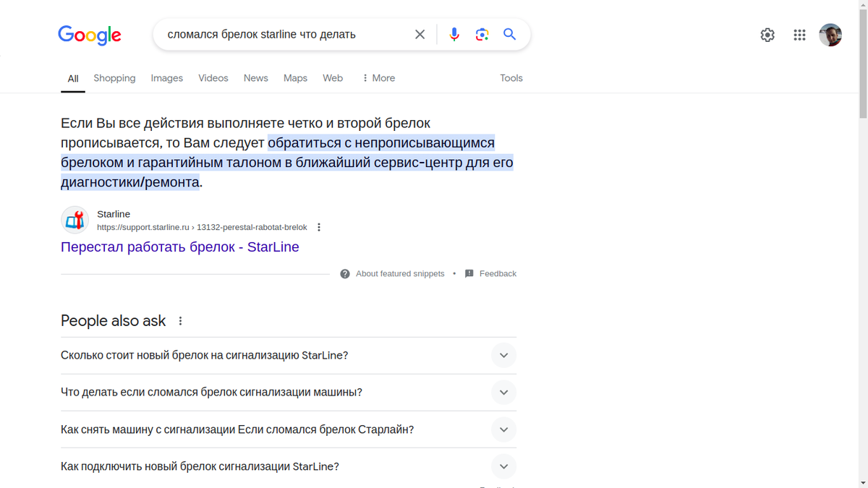868x488 pixels.
Task: Select the All results tab
Action: [73, 78]
